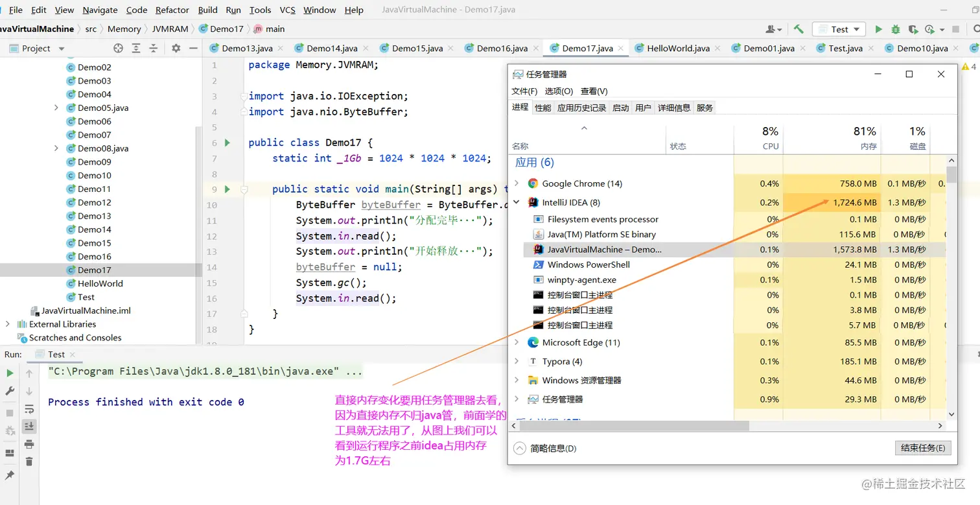Viewport: 980px width, 505px height.
Task: Switch to 启动 tab in Task Manager
Action: coord(621,108)
